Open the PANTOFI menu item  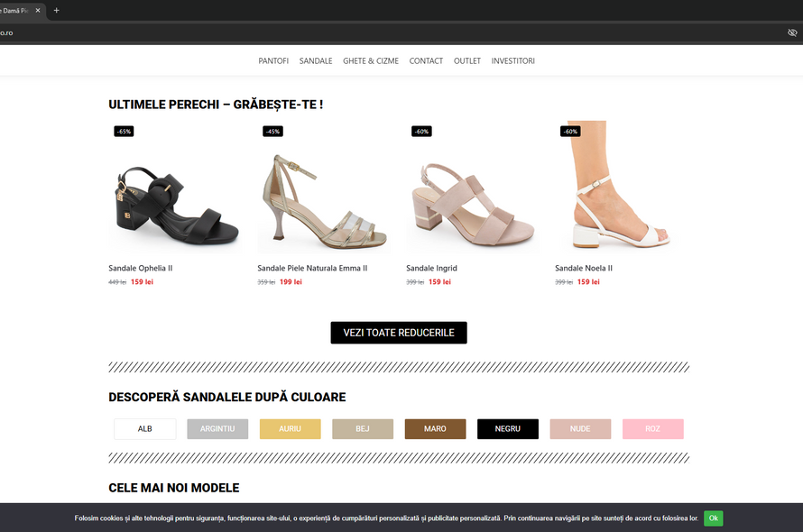click(273, 61)
